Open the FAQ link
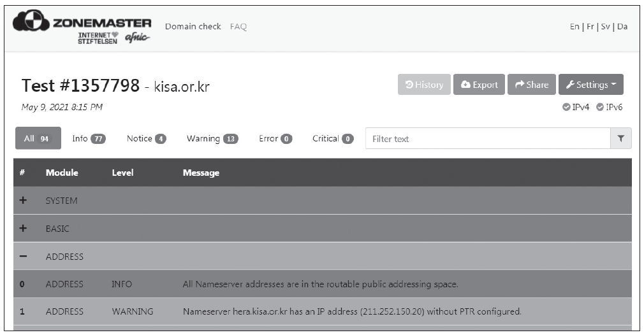 (x=238, y=27)
